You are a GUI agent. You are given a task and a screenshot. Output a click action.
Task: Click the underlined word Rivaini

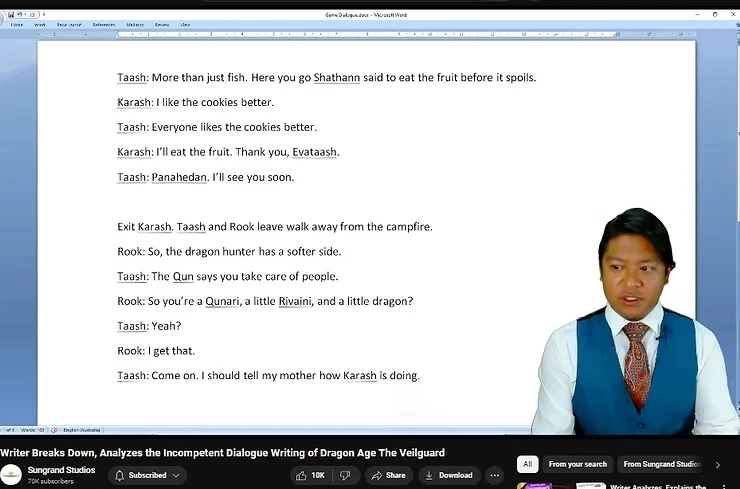(295, 301)
